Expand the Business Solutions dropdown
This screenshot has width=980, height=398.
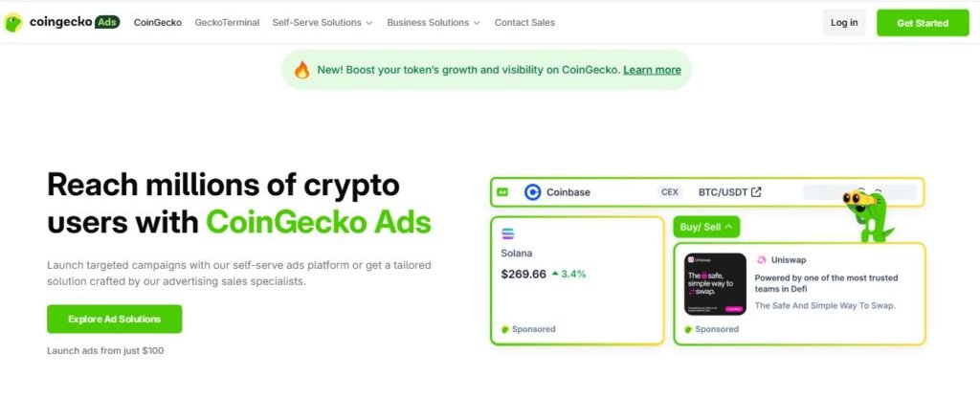(x=434, y=22)
